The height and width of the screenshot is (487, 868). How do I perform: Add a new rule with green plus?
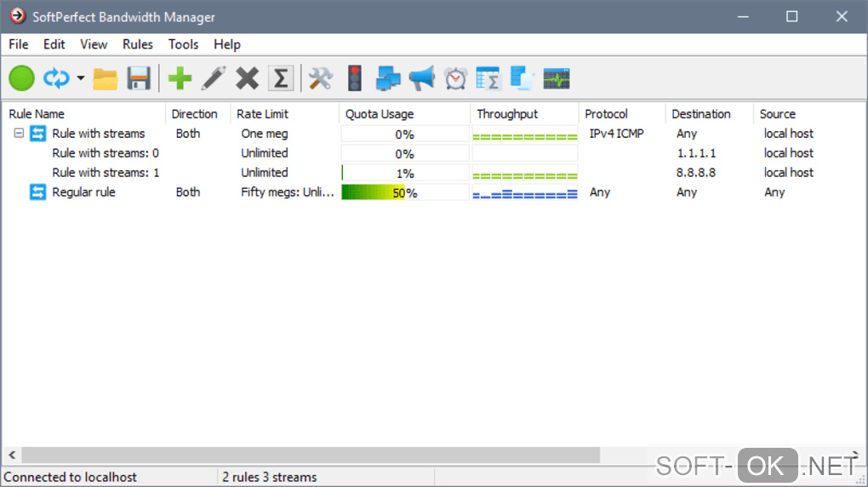tap(180, 78)
